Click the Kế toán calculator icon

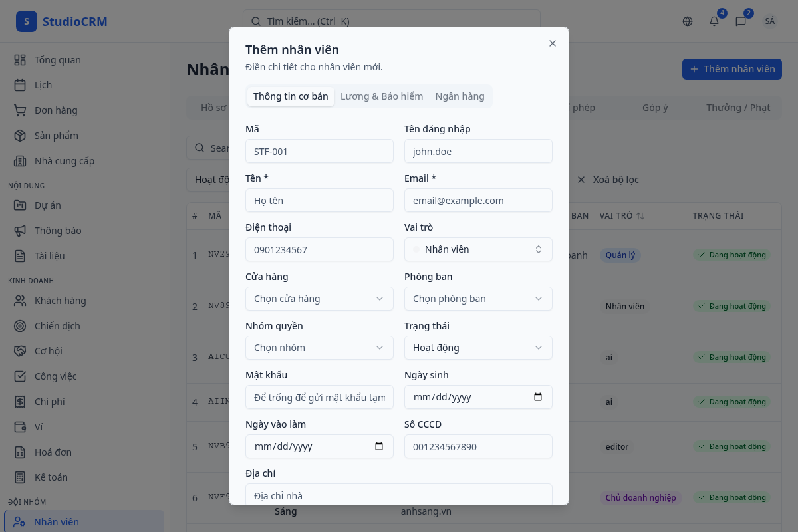point(20,477)
